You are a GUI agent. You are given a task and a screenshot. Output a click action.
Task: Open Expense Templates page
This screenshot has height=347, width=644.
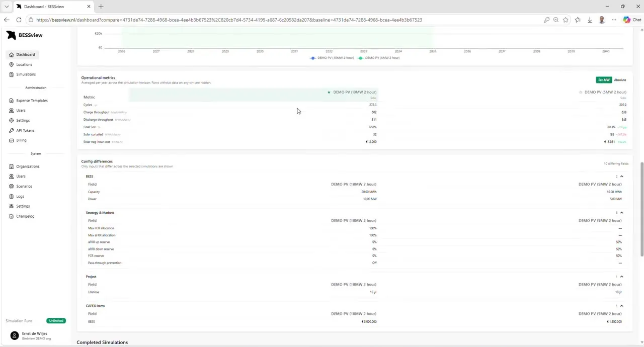(x=32, y=101)
